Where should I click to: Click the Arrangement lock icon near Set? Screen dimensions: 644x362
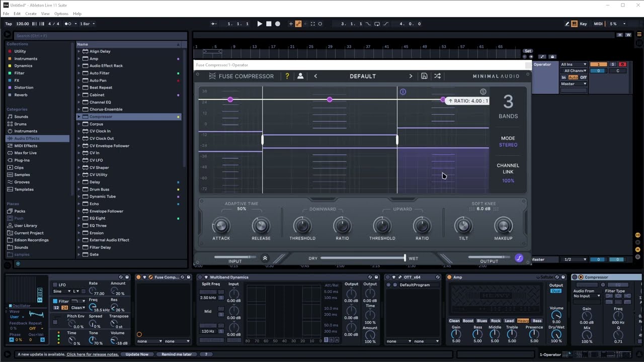coord(552,57)
